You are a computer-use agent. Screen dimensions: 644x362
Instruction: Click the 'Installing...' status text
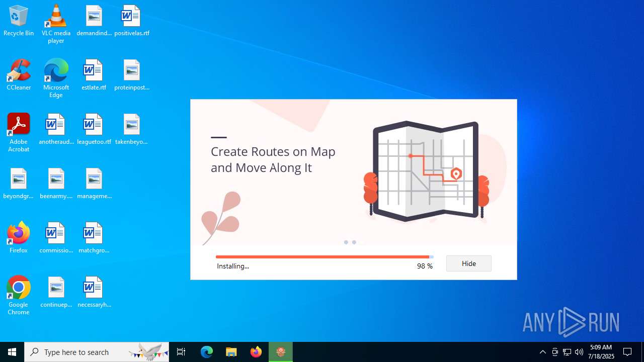point(233,266)
